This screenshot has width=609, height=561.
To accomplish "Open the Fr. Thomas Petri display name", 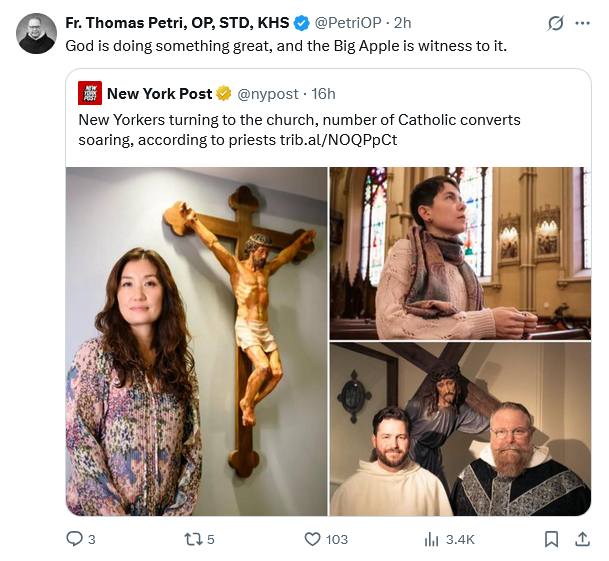I will pyautogui.click(x=177, y=24).
